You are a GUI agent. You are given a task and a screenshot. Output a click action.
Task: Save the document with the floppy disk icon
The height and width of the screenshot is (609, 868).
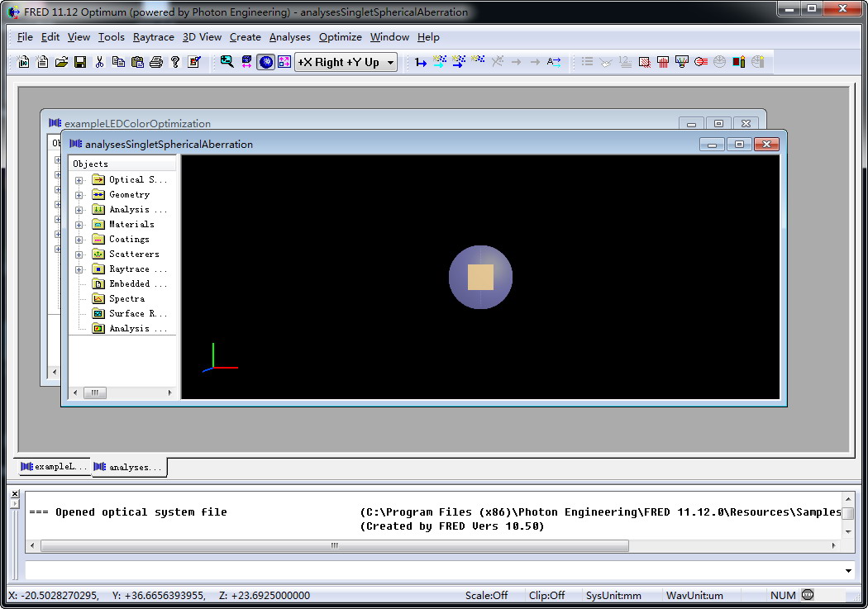[80, 62]
